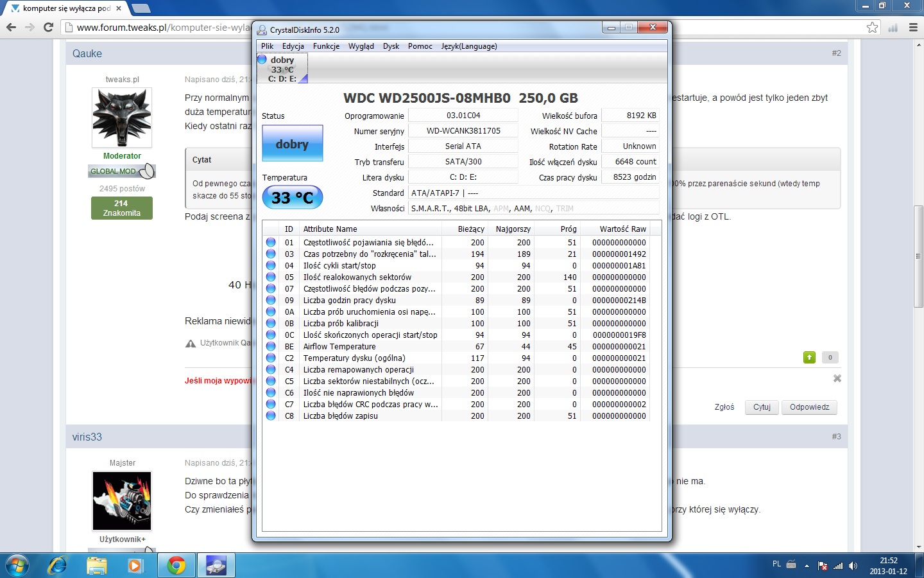924x578 pixels.
Task: Open Internet Explorer from the taskbar
Action: (x=57, y=565)
